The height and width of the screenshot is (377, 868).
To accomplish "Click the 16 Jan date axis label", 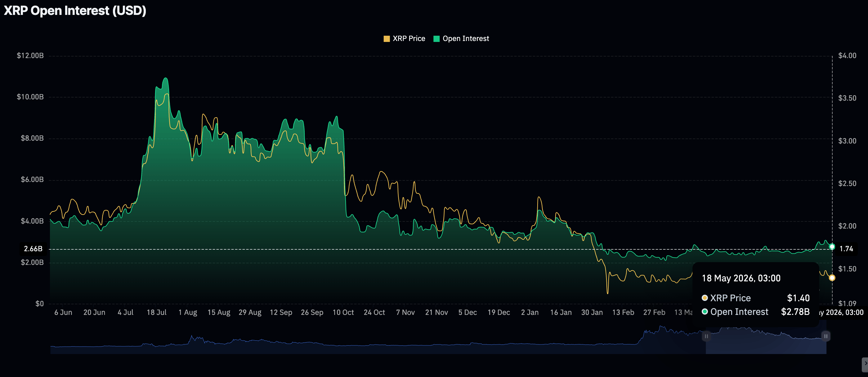I will click(561, 313).
